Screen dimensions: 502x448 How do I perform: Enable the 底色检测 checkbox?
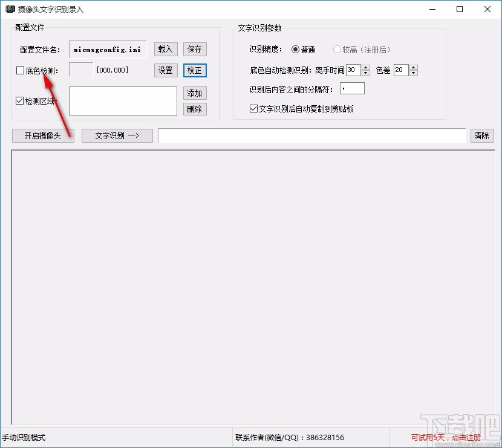tap(20, 71)
